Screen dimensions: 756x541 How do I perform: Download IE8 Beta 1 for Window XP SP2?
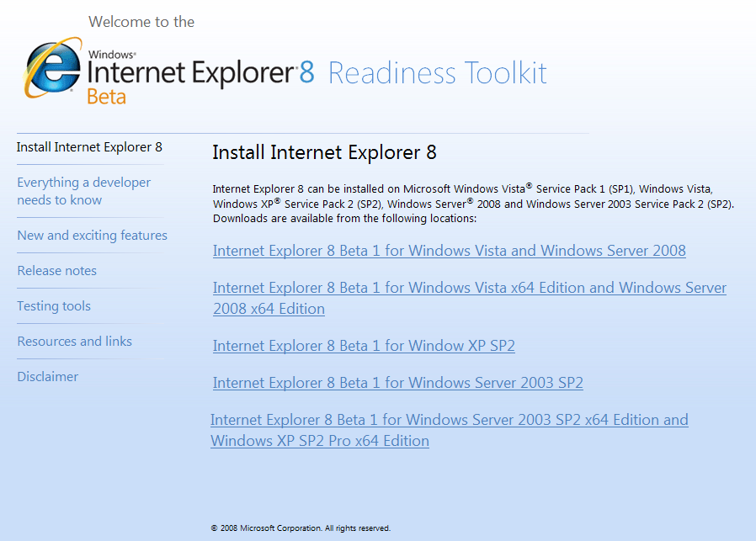(x=364, y=346)
